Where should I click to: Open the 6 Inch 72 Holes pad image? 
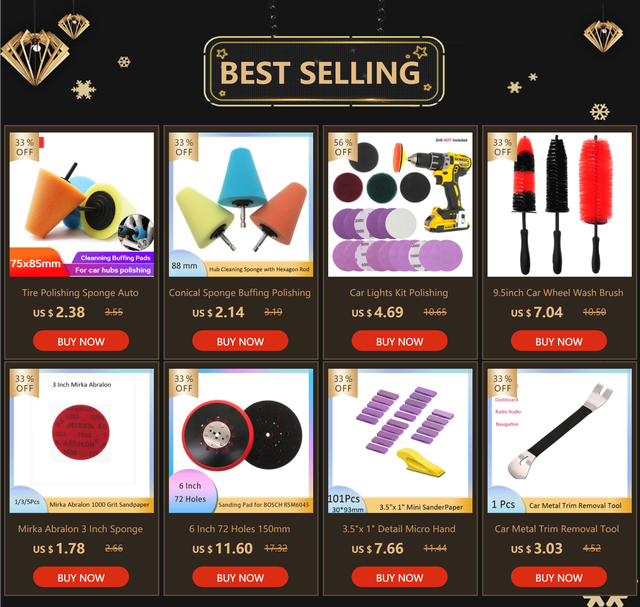pyautogui.click(x=241, y=441)
